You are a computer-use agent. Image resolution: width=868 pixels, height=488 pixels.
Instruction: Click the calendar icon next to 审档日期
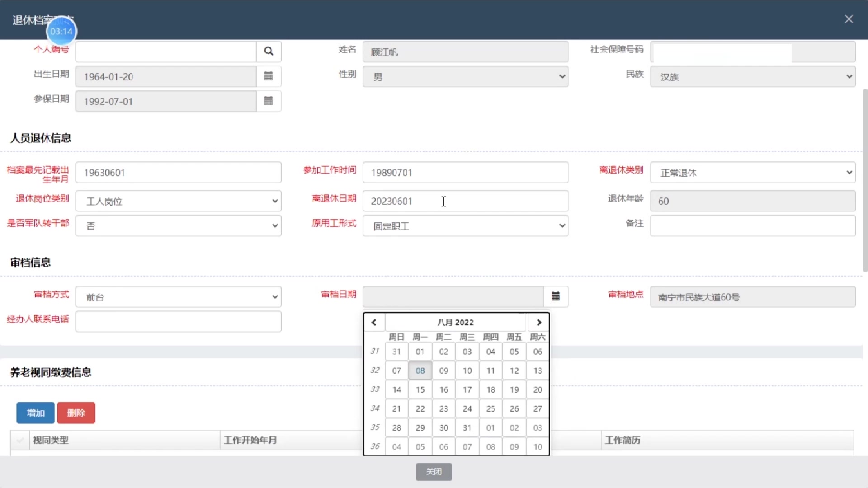point(556,296)
